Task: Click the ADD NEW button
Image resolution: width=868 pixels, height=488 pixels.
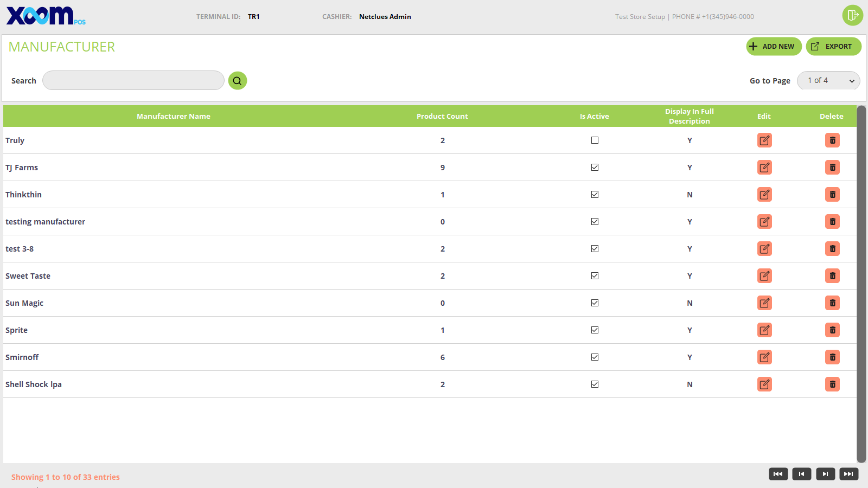Action: pos(774,47)
